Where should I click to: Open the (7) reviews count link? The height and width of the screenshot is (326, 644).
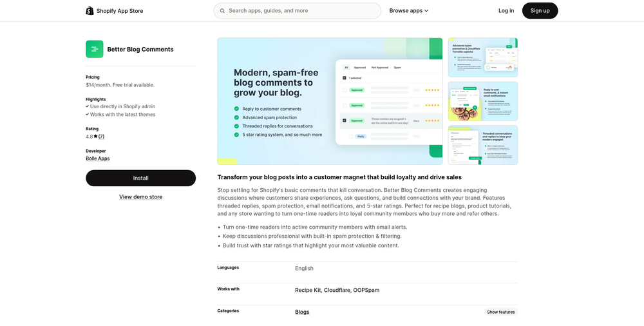[x=102, y=137]
